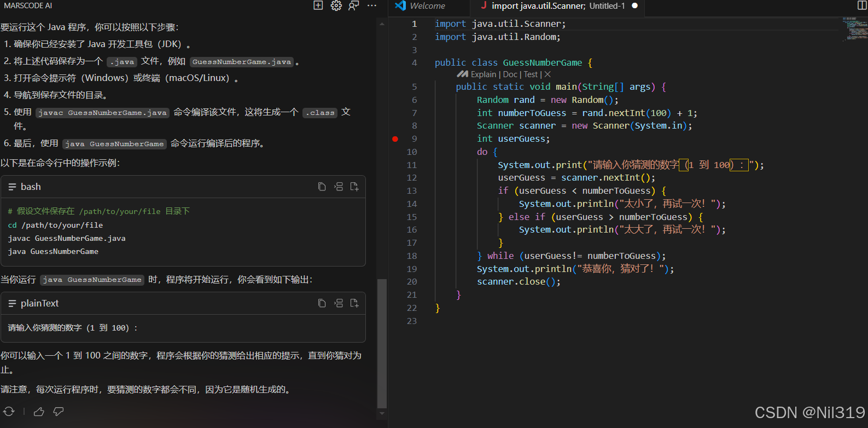Screen dimensions: 868x428
Task: Copy the bash code block
Action: (x=322, y=187)
